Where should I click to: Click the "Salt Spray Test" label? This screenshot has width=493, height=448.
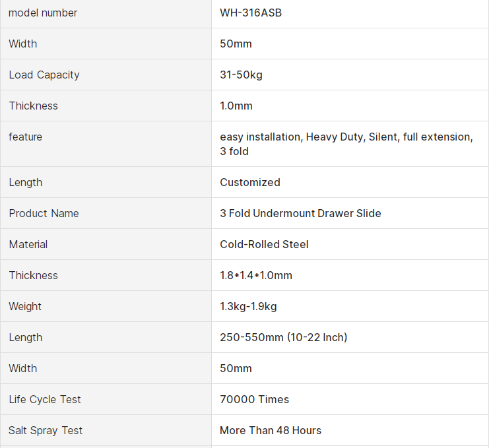pos(46,430)
